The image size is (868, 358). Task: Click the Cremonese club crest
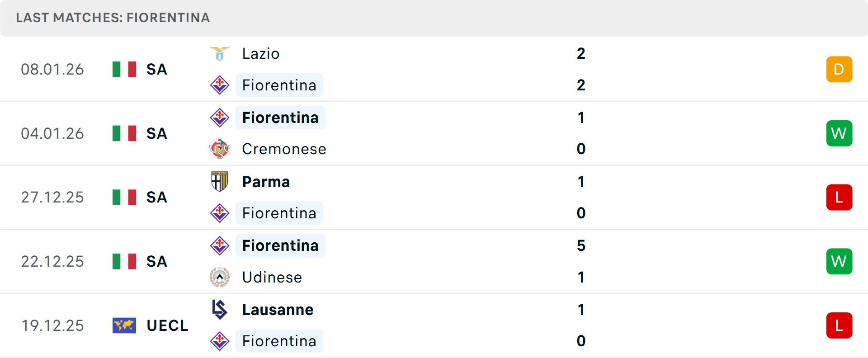[x=220, y=149]
